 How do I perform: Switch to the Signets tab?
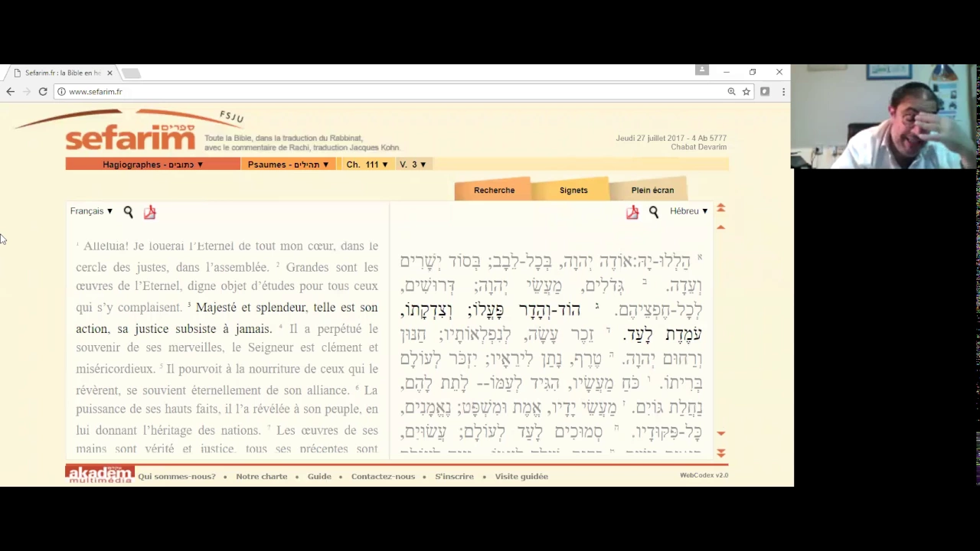pyautogui.click(x=573, y=190)
